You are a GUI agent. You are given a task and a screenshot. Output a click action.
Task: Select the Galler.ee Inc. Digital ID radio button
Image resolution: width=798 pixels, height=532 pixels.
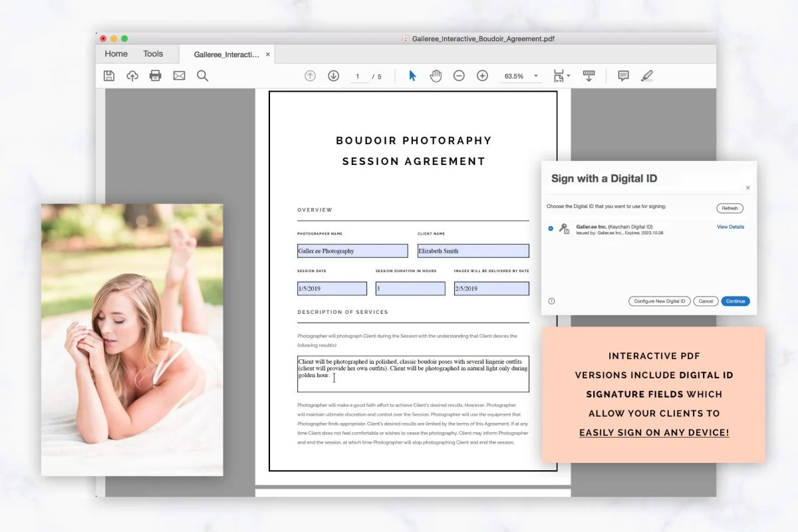[x=551, y=228]
